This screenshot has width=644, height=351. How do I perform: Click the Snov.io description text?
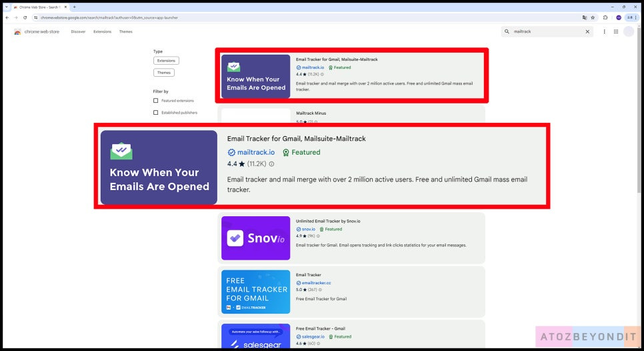tap(381, 246)
